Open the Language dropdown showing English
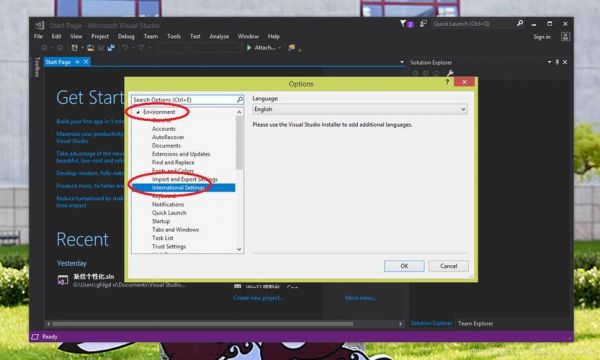 coord(360,109)
